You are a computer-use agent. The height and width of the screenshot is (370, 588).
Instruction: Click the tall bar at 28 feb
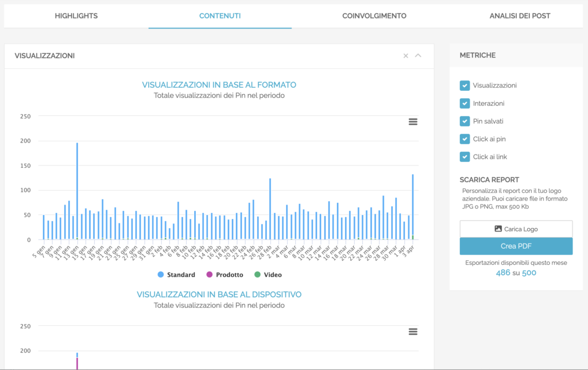point(270,209)
